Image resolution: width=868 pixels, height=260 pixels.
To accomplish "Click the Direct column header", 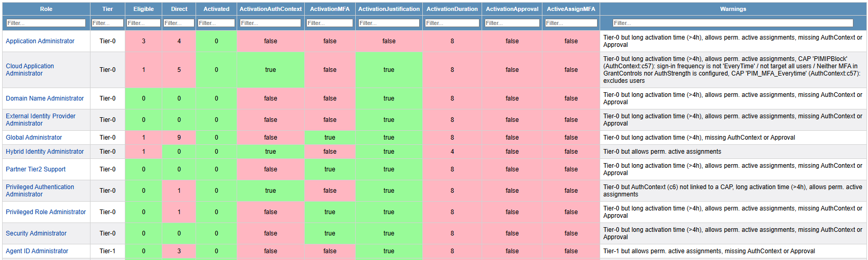I will coord(179,9).
